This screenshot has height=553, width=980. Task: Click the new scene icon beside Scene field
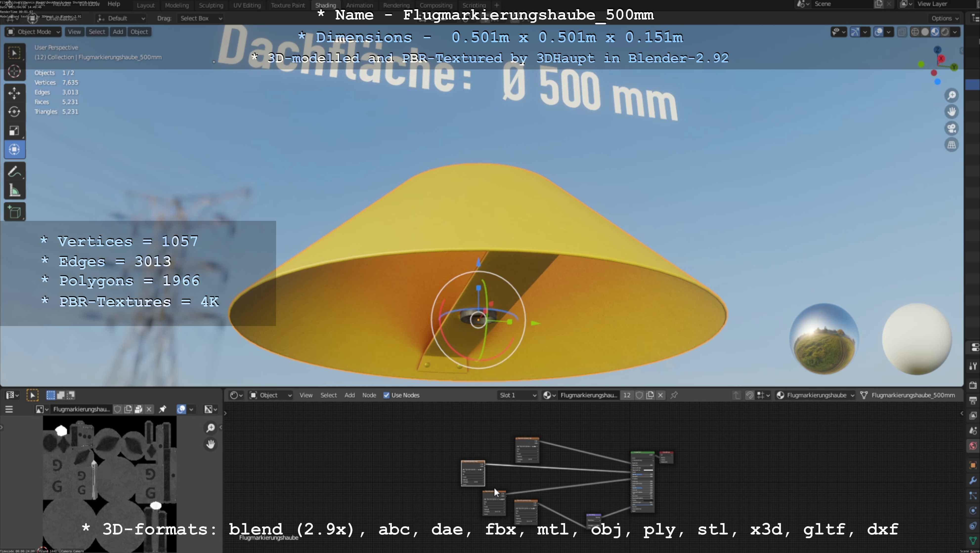point(878,4)
